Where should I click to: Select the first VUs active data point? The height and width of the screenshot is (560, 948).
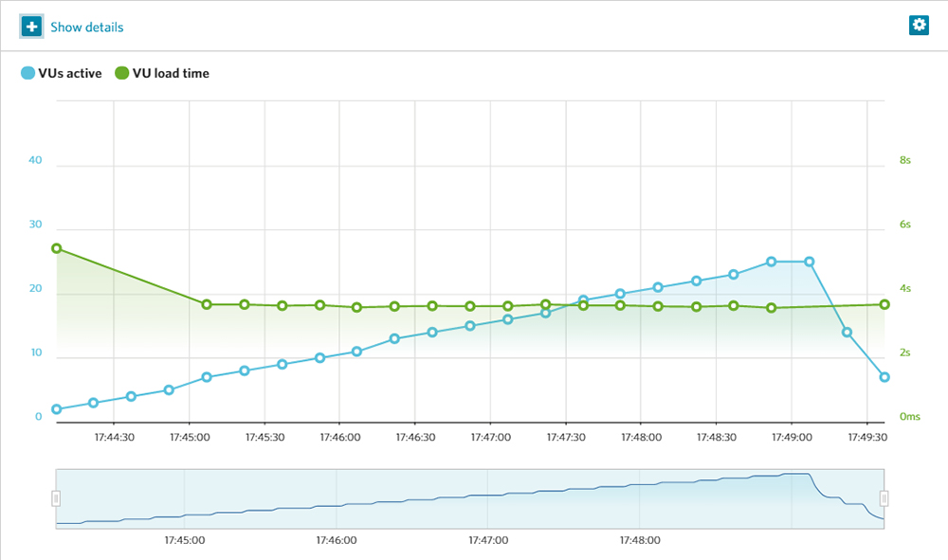pos(56,409)
